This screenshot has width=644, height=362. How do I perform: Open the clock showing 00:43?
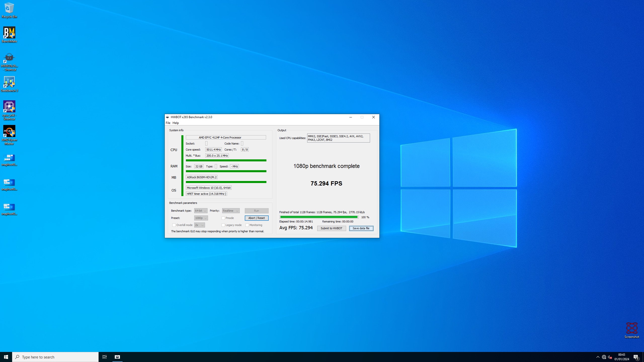click(622, 357)
